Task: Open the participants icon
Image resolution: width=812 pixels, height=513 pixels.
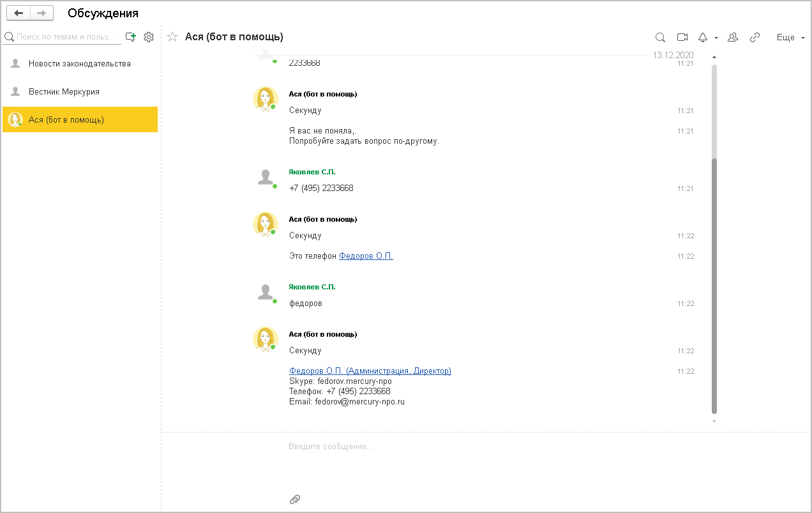Action: (x=733, y=38)
